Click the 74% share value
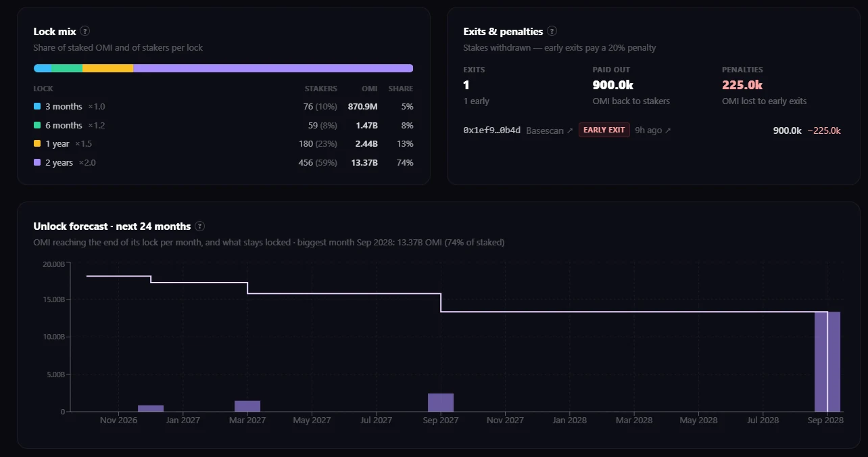This screenshot has height=457, width=868. 406,163
